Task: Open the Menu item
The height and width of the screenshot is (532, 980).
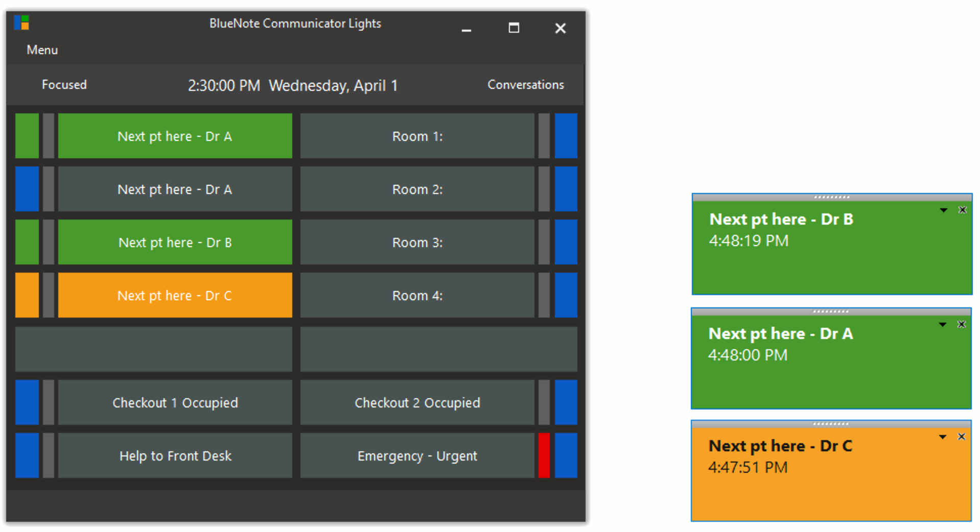Action: pos(42,50)
